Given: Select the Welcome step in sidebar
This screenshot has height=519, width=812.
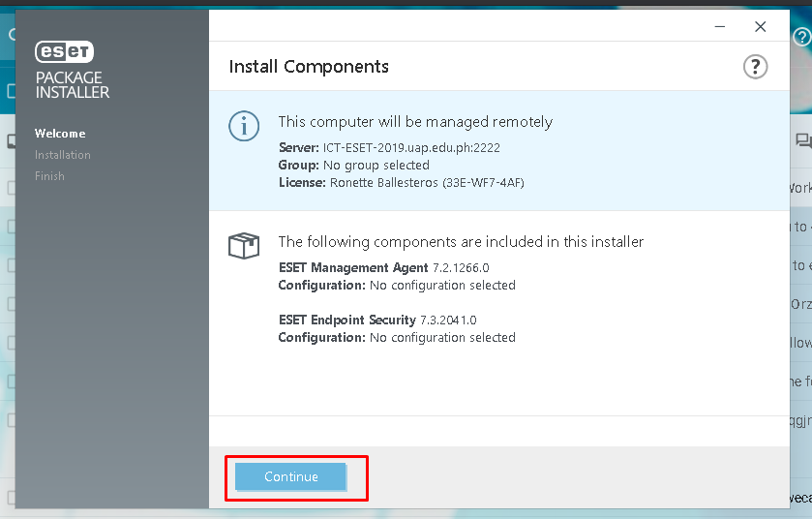Looking at the screenshot, I should (60, 133).
